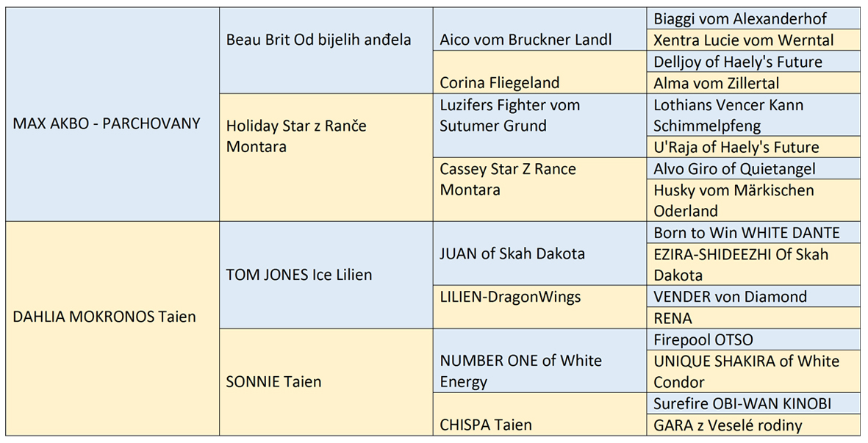Select Cassey Star Z Rance Montara cell
Screen dimensions: 868x443
pos(539,189)
